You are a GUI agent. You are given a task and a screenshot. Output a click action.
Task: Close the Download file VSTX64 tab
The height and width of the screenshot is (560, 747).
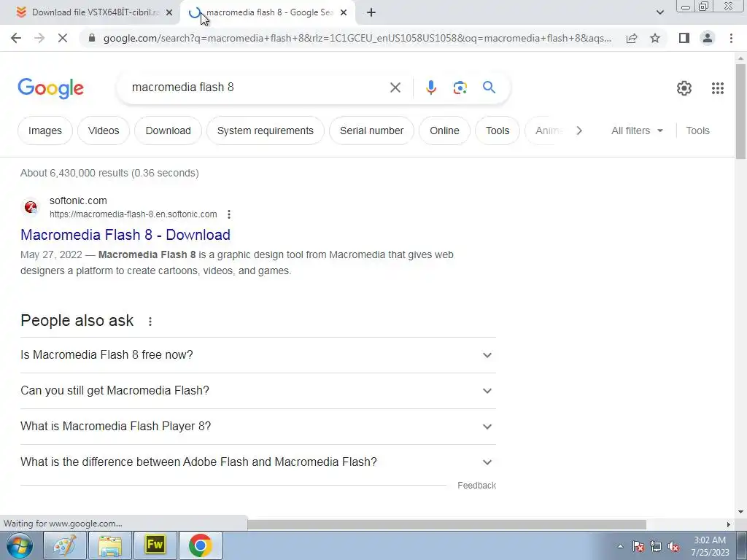(169, 13)
